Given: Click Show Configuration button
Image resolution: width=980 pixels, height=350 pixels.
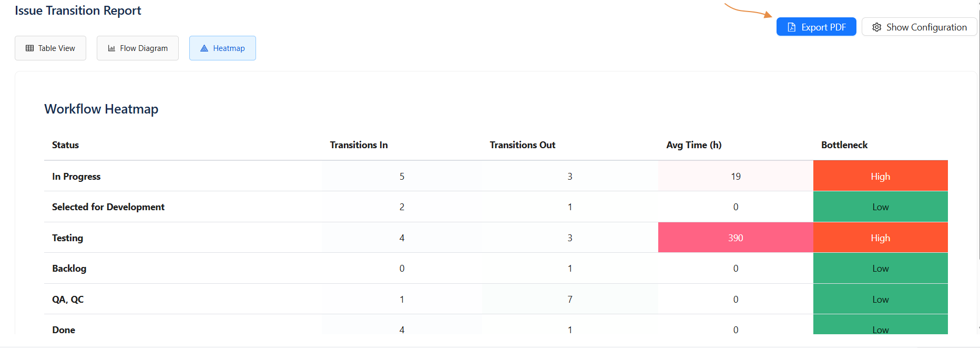Looking at the screenshot, I should 919,27.
